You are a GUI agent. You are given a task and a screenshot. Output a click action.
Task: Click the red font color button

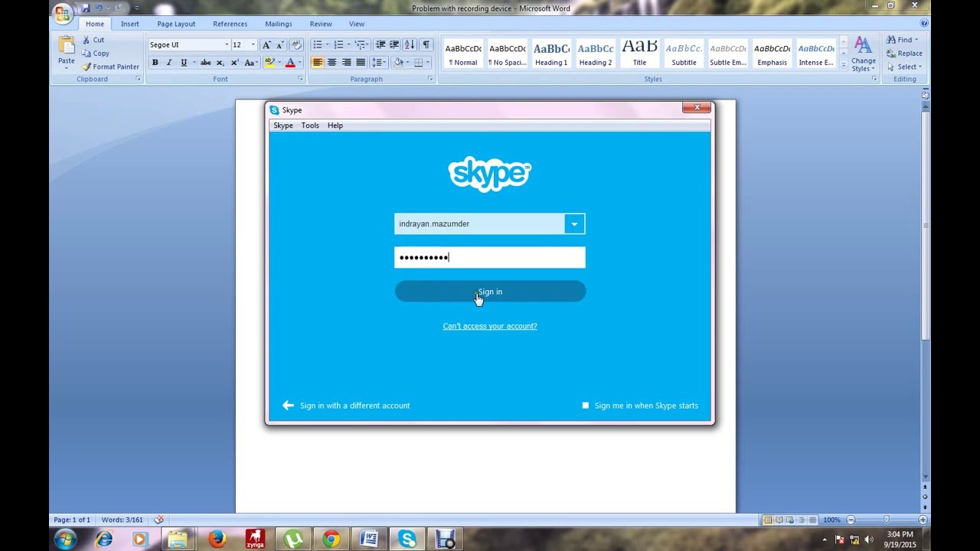point(290,63)
